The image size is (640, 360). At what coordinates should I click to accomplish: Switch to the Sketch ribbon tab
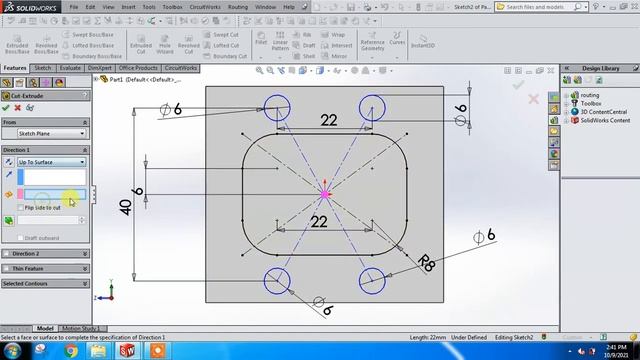click(x=42, y=68)
